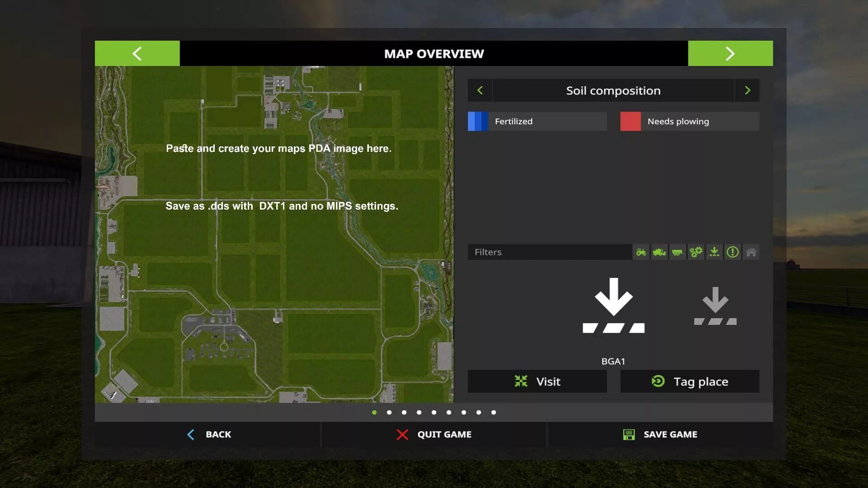
Task: Select the harvester filter icon
Action: (x=658, y=251)
